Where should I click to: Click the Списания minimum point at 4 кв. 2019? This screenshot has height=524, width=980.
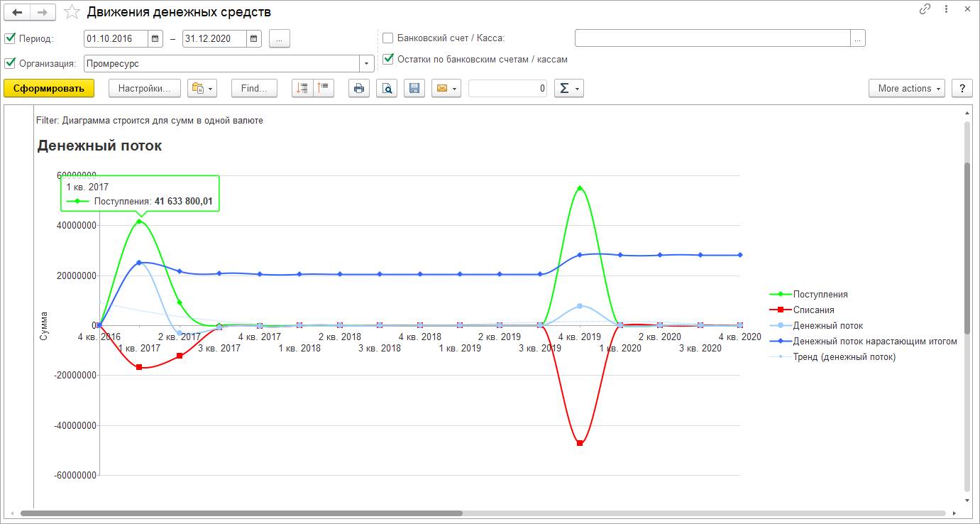coord(580,443)
